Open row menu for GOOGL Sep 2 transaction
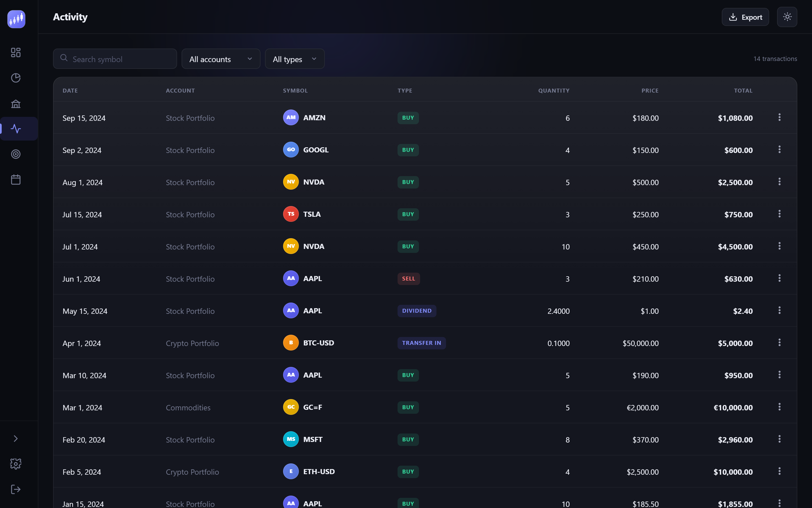Viewport: 812px width, 508px height. point(779,150)
